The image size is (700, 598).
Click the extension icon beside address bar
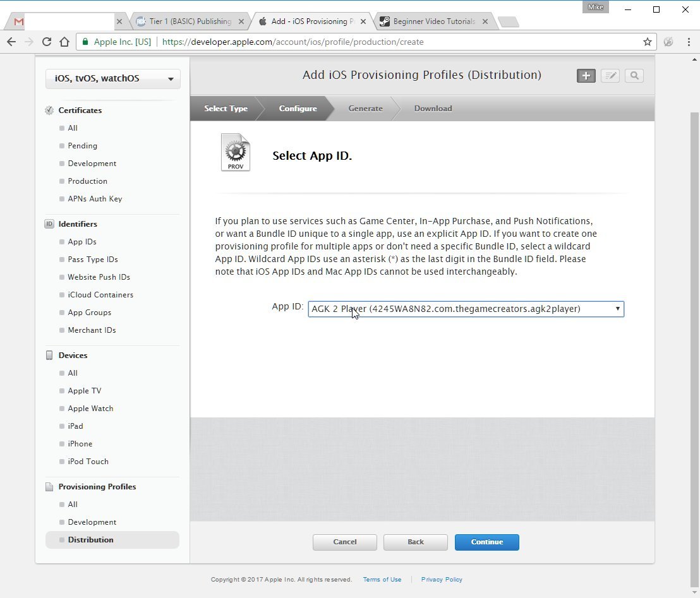coord(668,42)
